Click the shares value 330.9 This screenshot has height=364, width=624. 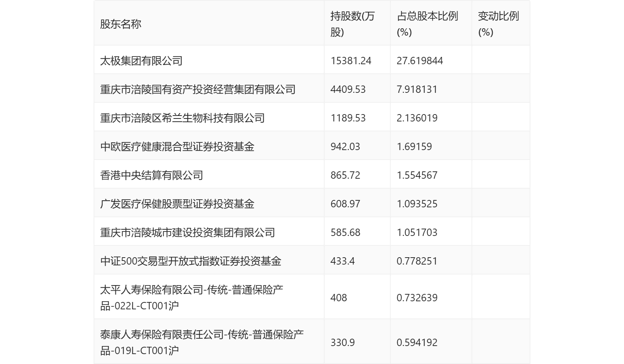point(342,342)
